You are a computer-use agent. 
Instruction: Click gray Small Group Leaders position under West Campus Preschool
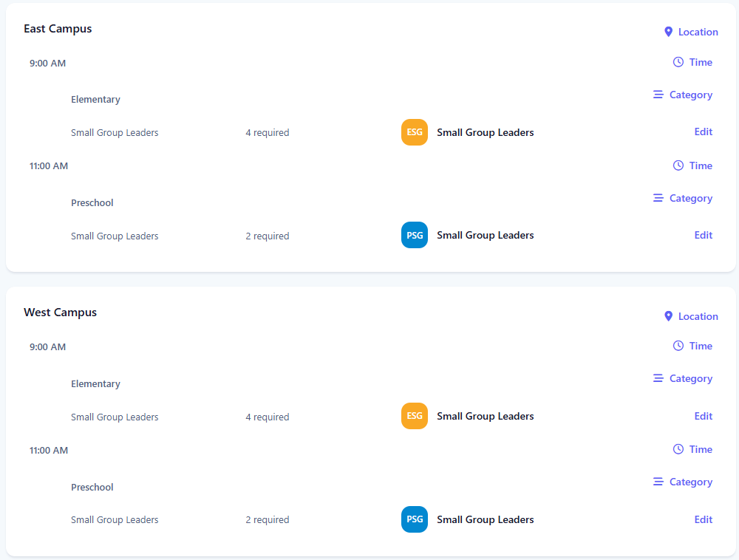pyautogui.click(x=115, y=520)
